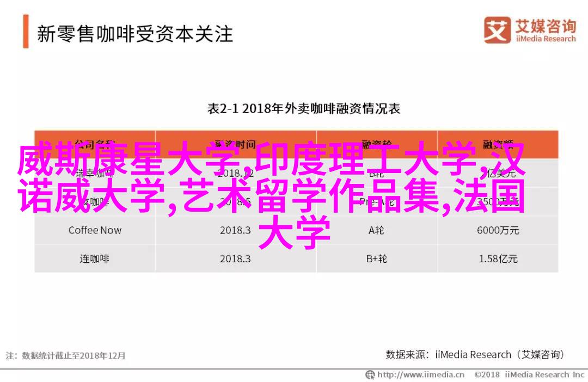Select the footnote 注：数据统计截止至2018年12月
This screenshot has width=588, height=382.
coord(65,355)
